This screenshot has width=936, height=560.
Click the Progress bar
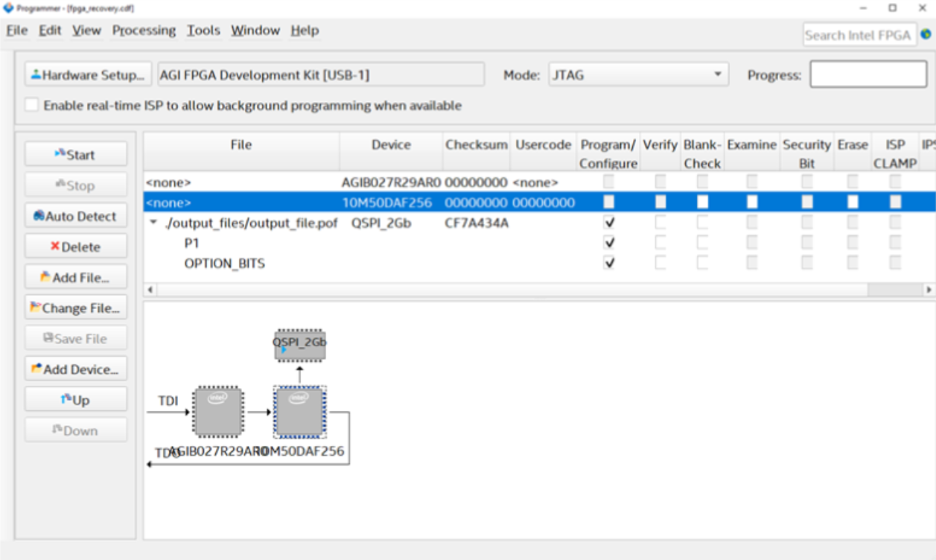coord(868,74)
